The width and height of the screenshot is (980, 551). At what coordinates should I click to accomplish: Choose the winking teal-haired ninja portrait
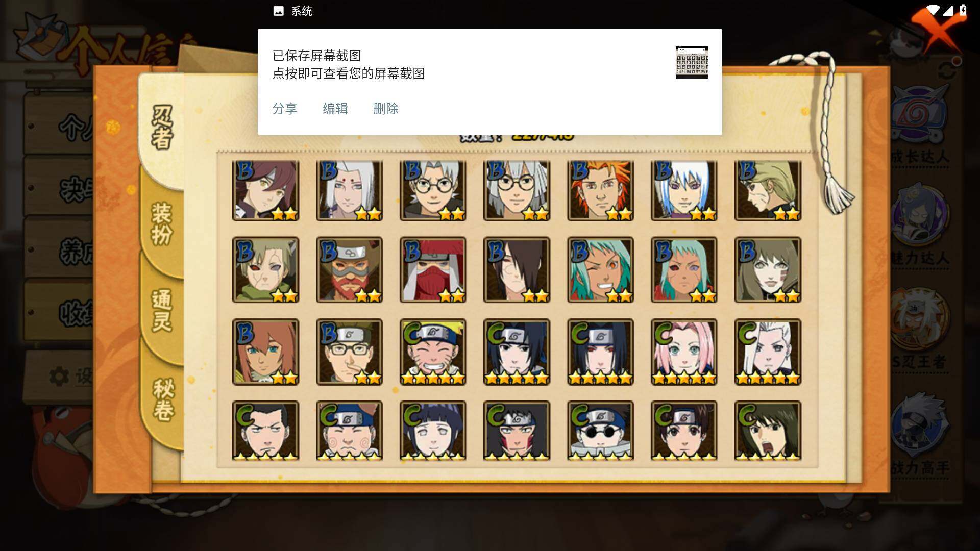pyautogui.click(x=600, y=270)
